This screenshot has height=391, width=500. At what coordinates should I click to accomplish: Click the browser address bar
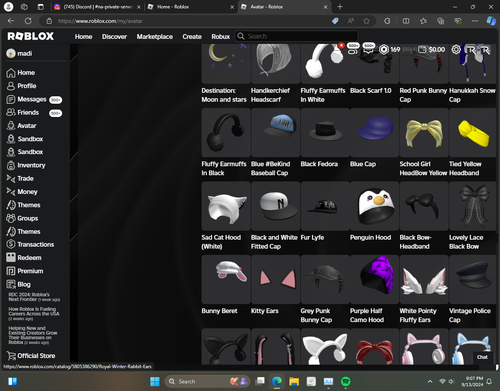pyautogui.click(x=187, y=21)
